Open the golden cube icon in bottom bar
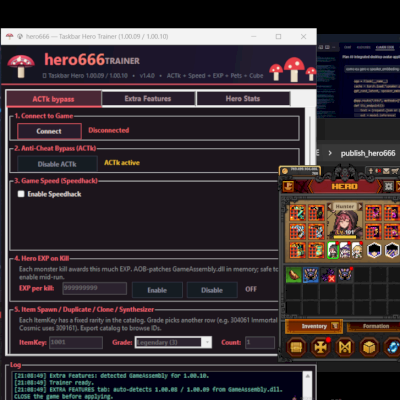The height and width of the screenshot is (400, 400). tap(369, 347)
